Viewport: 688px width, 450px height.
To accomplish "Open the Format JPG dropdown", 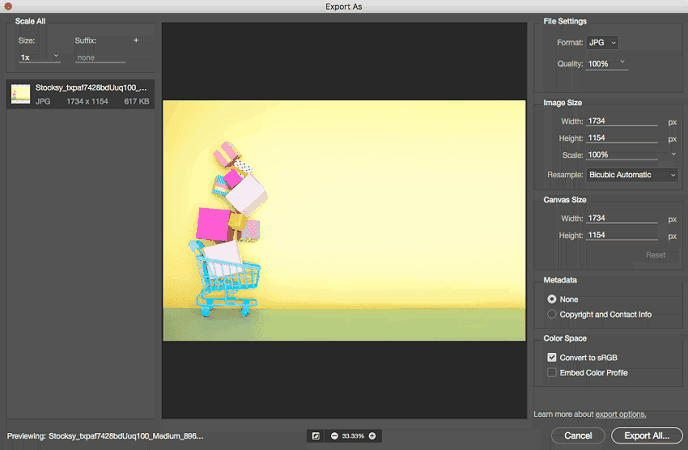I will click(602, 42).
